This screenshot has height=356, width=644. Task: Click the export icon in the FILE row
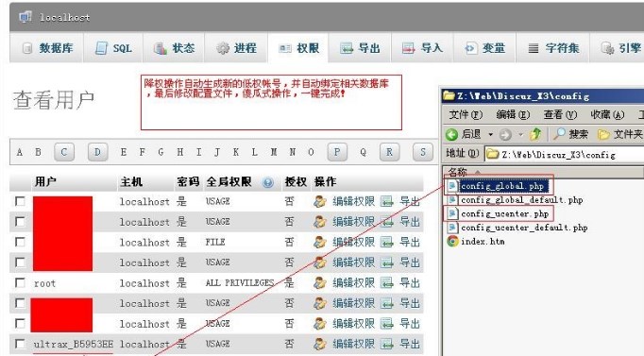tap(386, 243)
